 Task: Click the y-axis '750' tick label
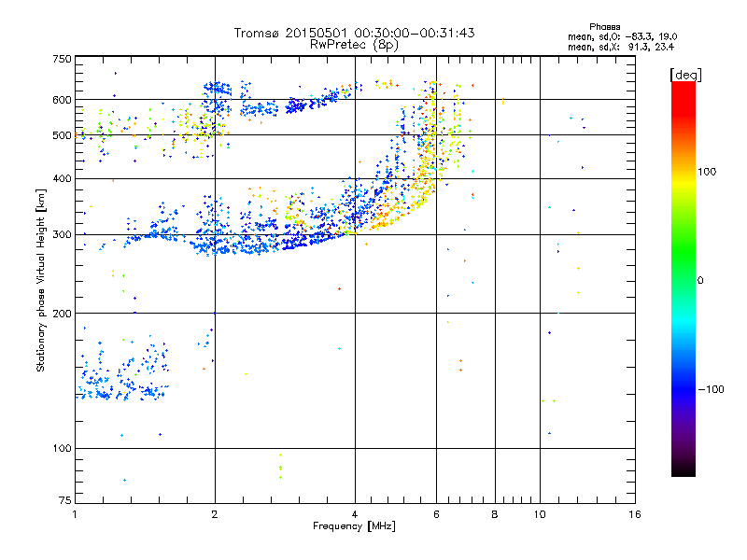point(62,59)
